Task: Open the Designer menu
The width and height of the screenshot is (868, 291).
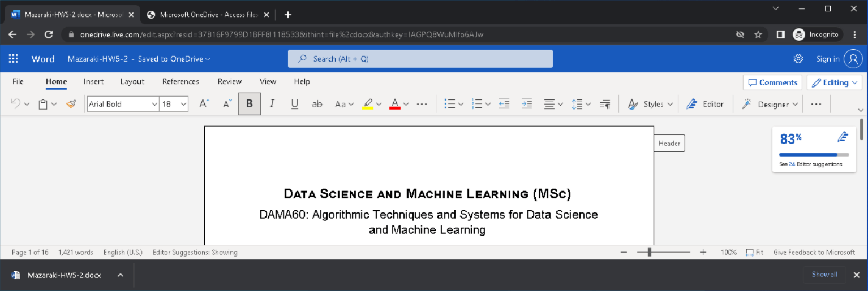Action: [770, 104]
